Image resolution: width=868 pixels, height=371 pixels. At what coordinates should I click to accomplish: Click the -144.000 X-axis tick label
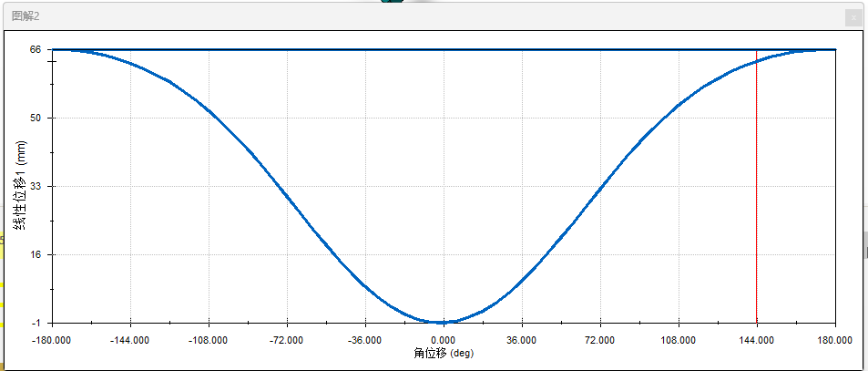click(x=130, y=339)
